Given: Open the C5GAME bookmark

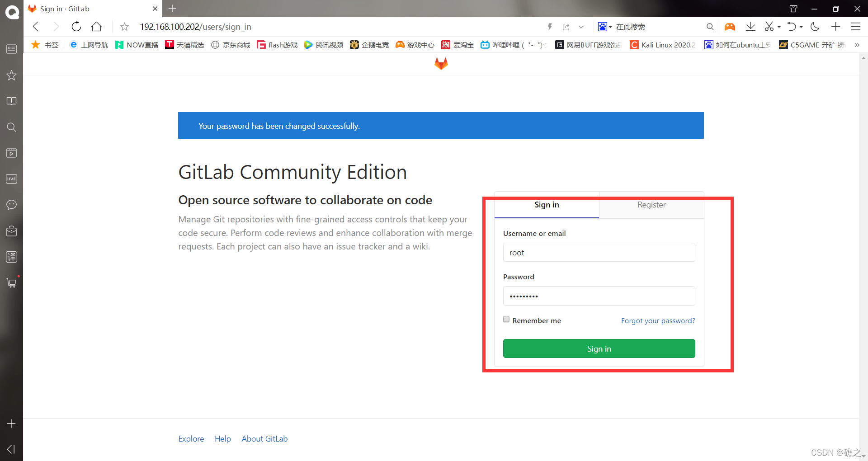Looking at the screenshot, I should click(812, 45).
